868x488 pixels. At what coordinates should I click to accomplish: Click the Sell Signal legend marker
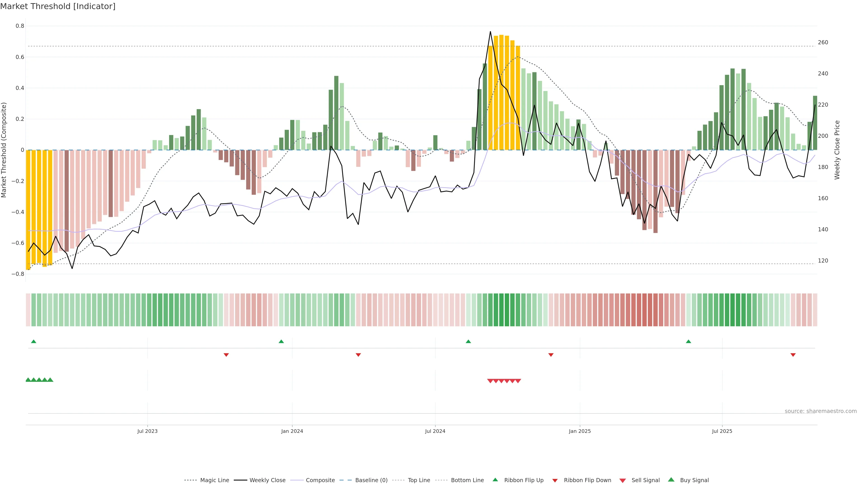623,480
